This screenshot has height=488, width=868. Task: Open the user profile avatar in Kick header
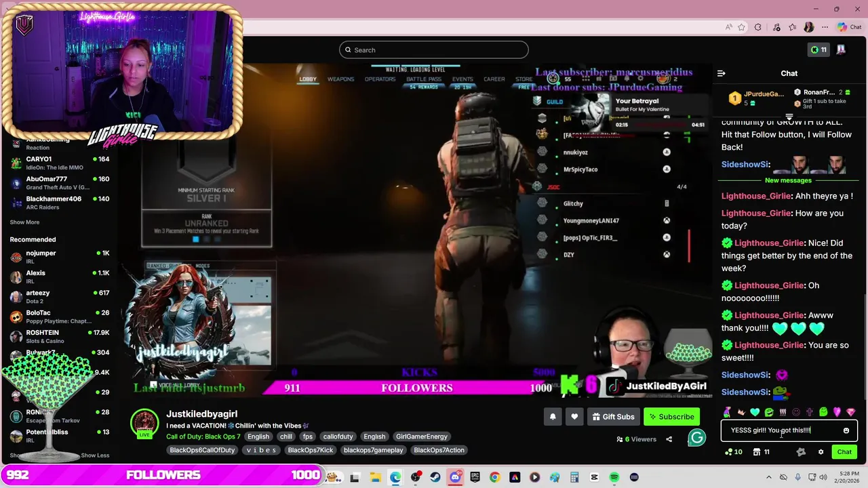(x=841, y=49)
